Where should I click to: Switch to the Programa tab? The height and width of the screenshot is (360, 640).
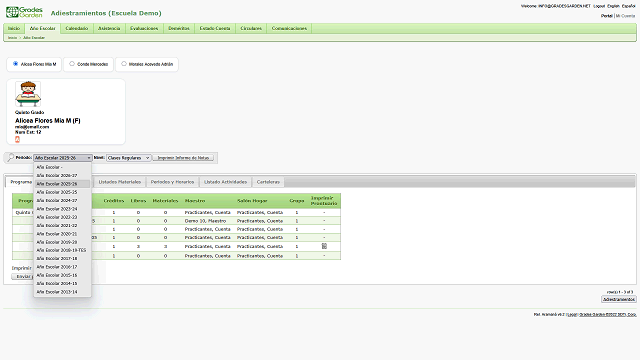coord(20,182)
